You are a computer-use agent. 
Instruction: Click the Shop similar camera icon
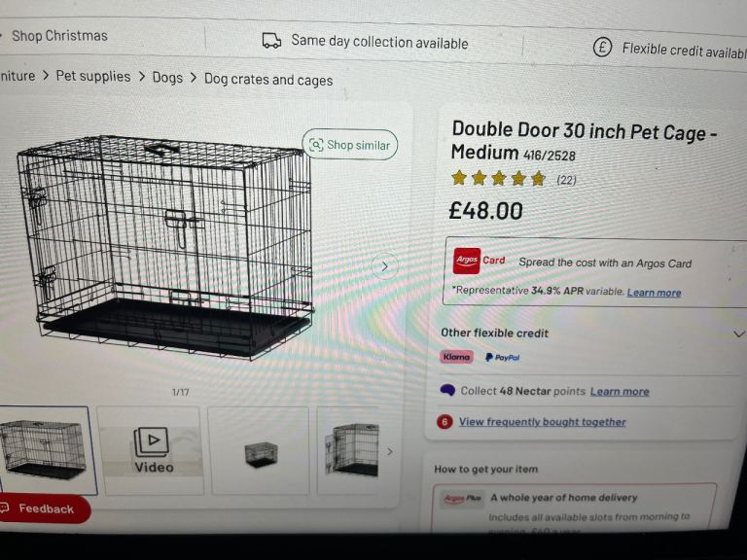pos(316,145)
